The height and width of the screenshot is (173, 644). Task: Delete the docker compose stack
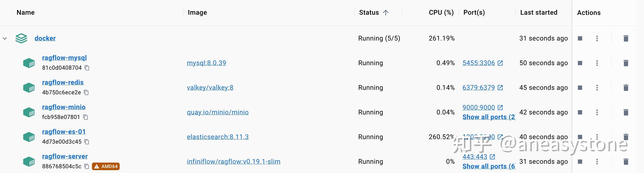(626, 38)
